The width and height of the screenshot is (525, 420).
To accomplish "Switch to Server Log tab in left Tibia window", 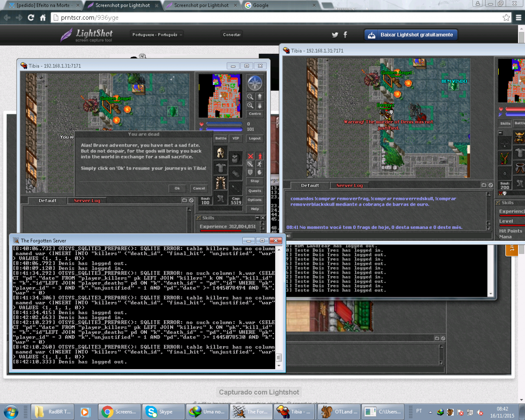I will (x=87, y=200).
